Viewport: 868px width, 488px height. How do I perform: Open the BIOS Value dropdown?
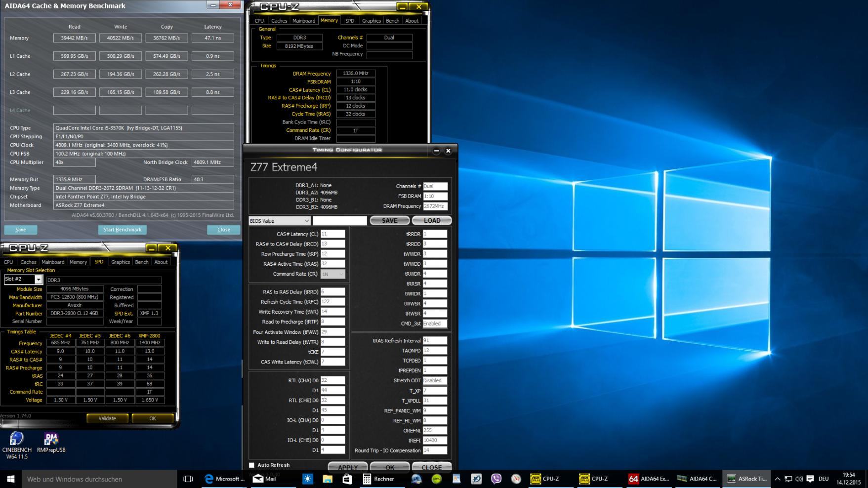coord(280,221)
